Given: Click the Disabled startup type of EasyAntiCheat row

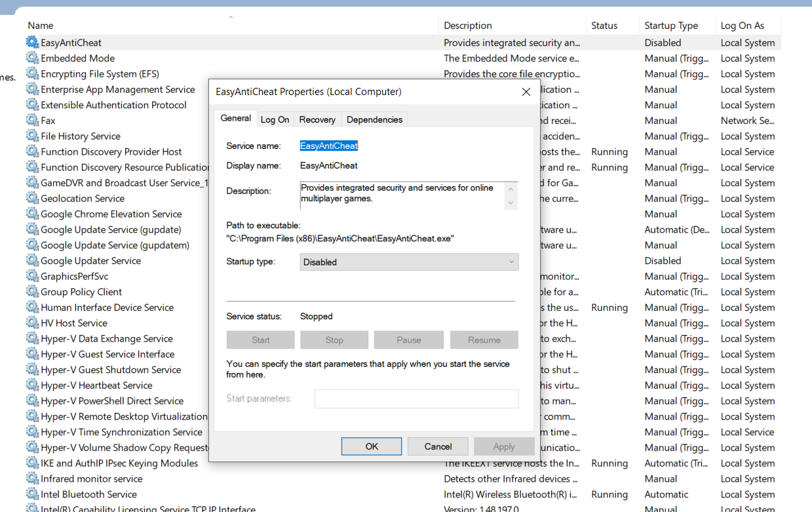Looking at the screenshot, I should 663,43.
